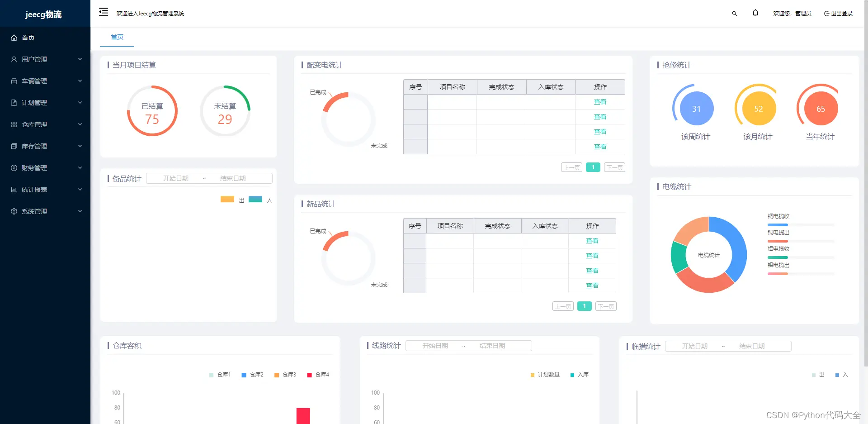
Task: Select the 首页 tab
Action: [x=117, y=37]
